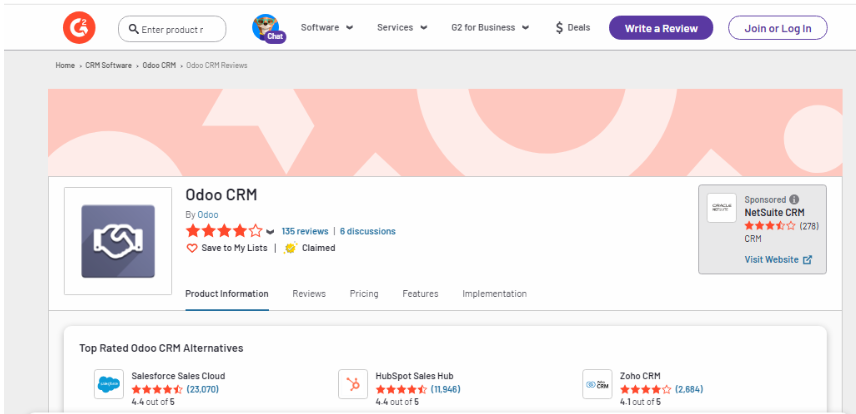Click the Claimed verified badge icon
Viewport: 856px width, 414px height.
pos(290,248)
